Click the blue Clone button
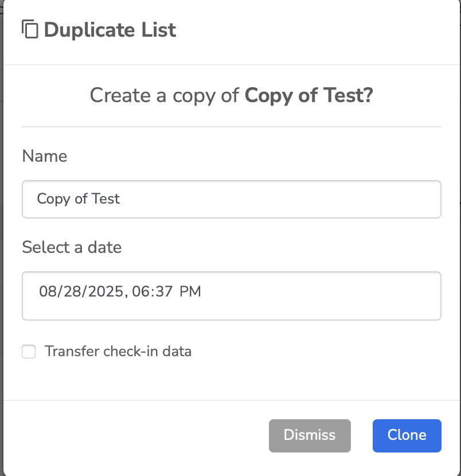 [407, 436]
